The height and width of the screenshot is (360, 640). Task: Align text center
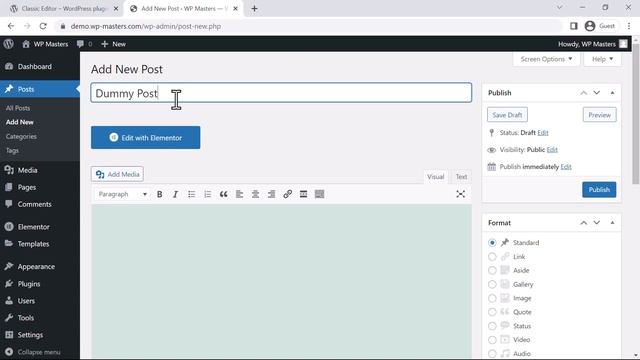[256, 194]
